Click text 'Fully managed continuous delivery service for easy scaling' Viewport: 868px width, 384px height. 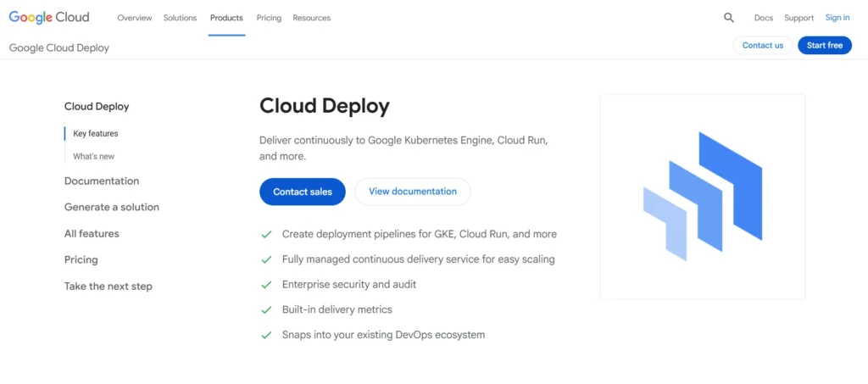click(x=419, y=259)
